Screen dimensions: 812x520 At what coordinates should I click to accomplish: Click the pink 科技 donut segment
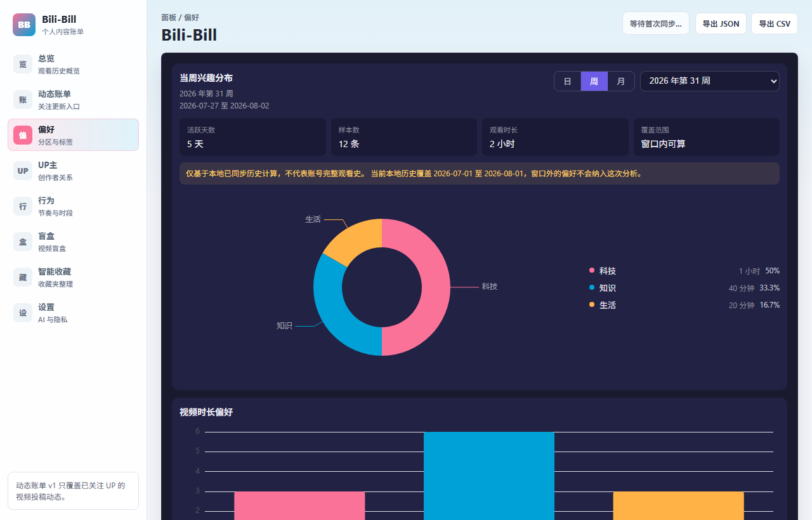(435, 287)
